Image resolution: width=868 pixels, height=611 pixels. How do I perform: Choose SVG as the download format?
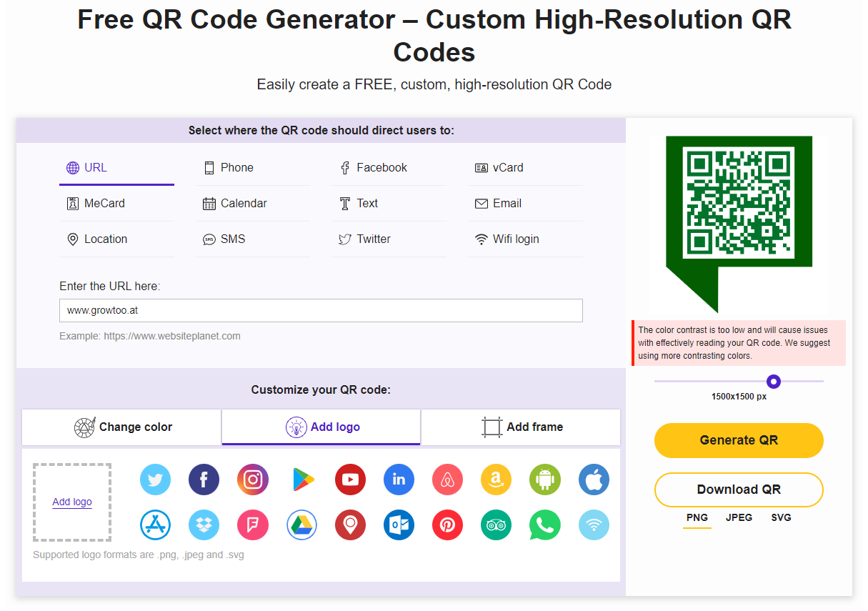[x=781, y=517]
